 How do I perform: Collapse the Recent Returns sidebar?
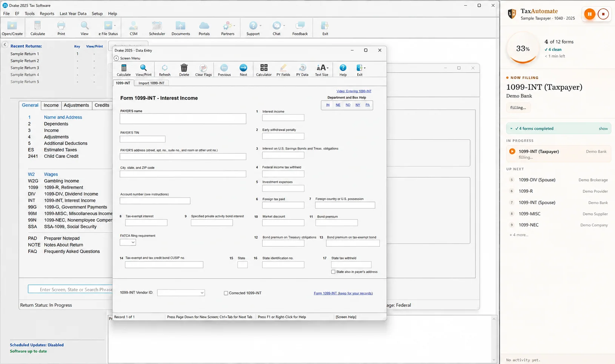click(5, 45)
